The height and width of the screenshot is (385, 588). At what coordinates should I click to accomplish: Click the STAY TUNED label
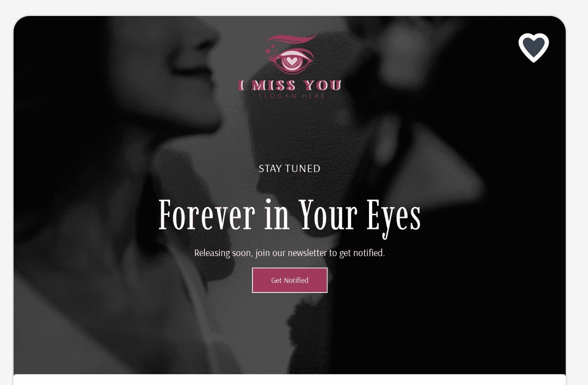290,169
